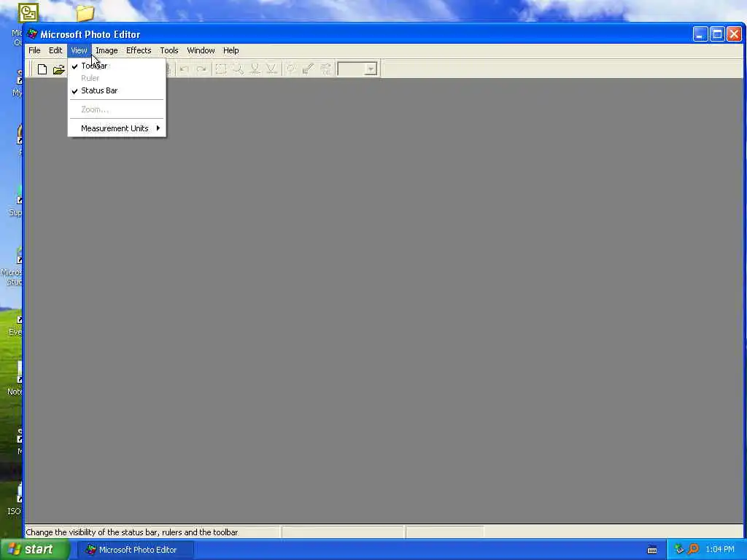Select the dashed rectangle Select tool
This screenshot has height=560, width=747.
tap(220, 69)
